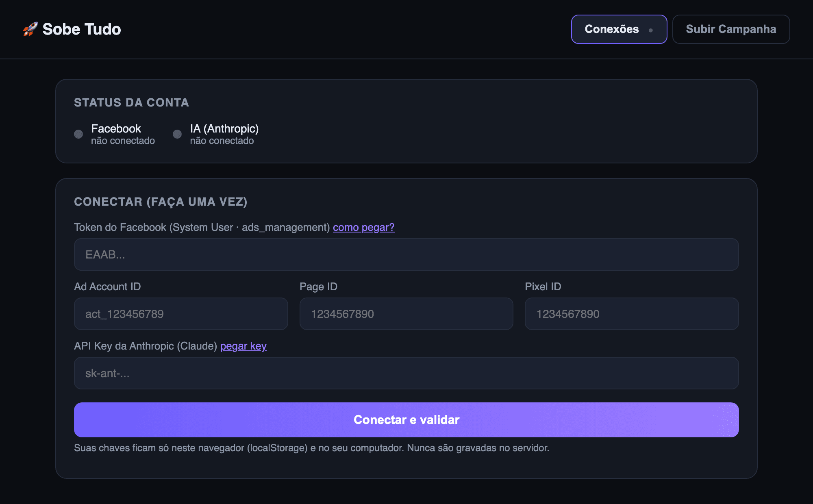This screenshot has height=504, width=813.
Task: Switch to Subir Campanha tab
Action: pyautogui.click(x=731, y=29)
